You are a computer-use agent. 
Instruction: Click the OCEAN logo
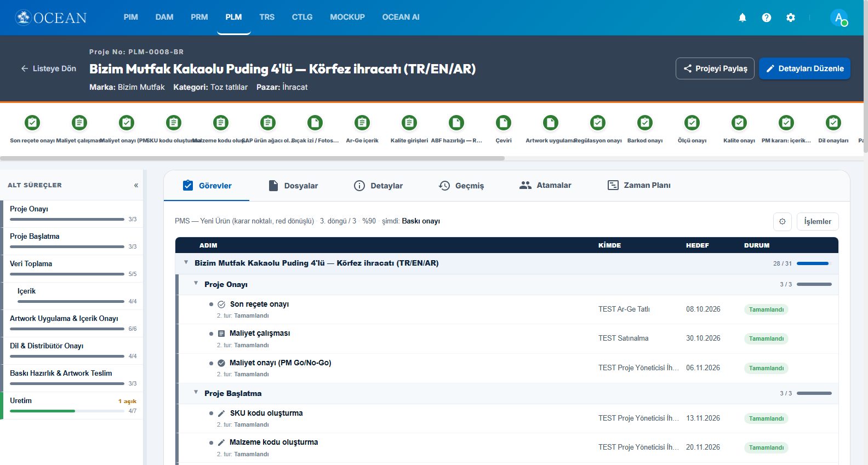click(51, 18)
